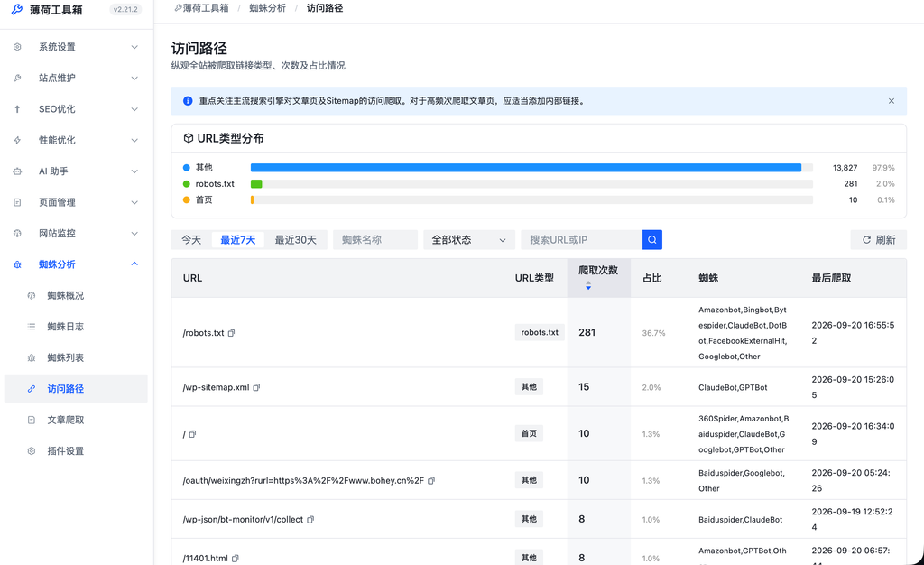Click the wrench logo beside 薄荷工具箱
This screenshot has height=565, width=924.
click(x=17, y=9)
